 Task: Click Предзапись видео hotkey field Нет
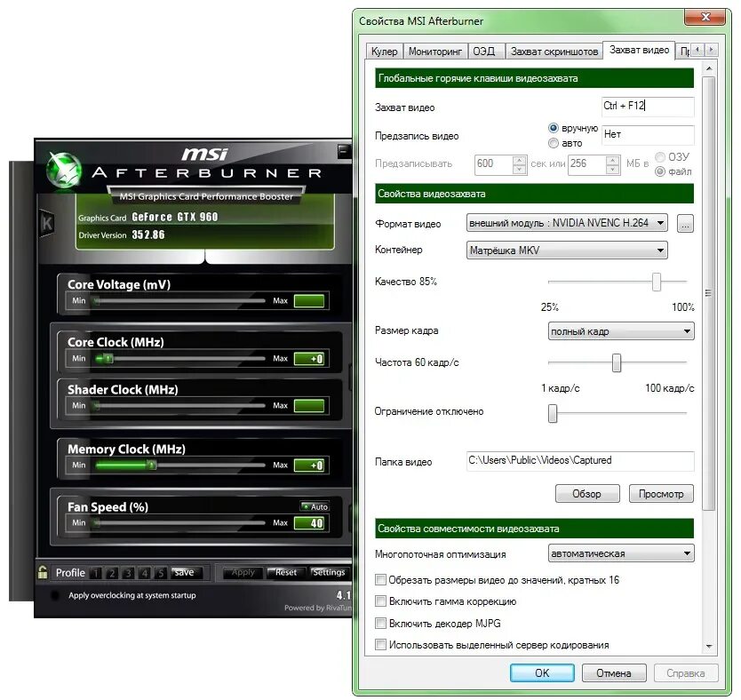coord(648,135)
